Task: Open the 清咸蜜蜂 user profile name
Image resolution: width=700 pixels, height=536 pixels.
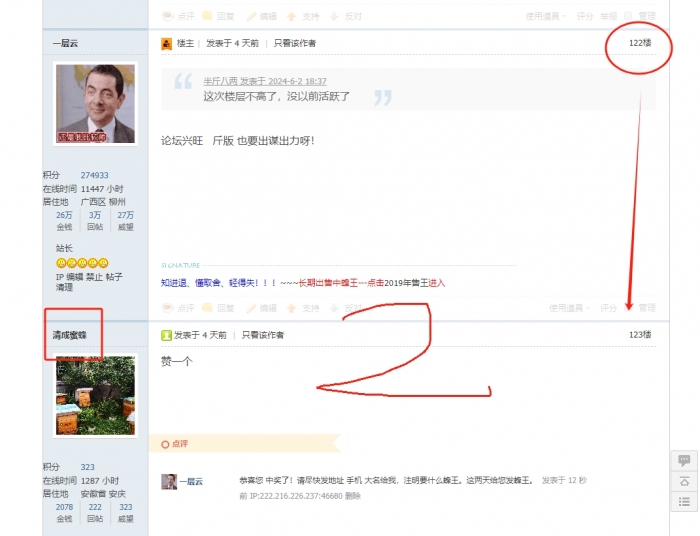Action: (x=70, y=335)
